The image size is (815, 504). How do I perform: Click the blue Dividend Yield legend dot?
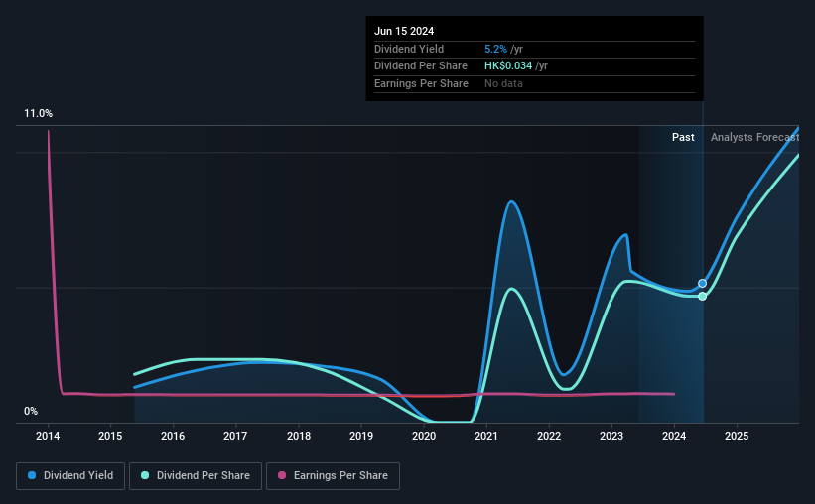pyautogui.click(x=32, y=475)
